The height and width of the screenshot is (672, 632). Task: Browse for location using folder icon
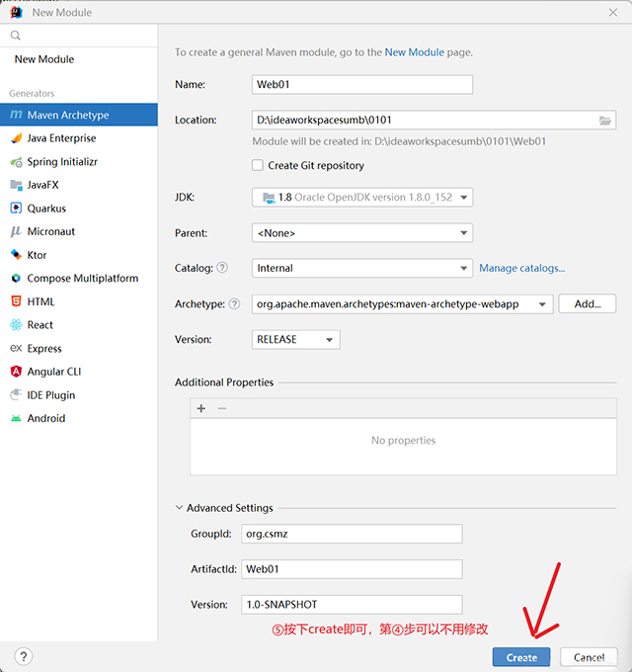[605, 121]
